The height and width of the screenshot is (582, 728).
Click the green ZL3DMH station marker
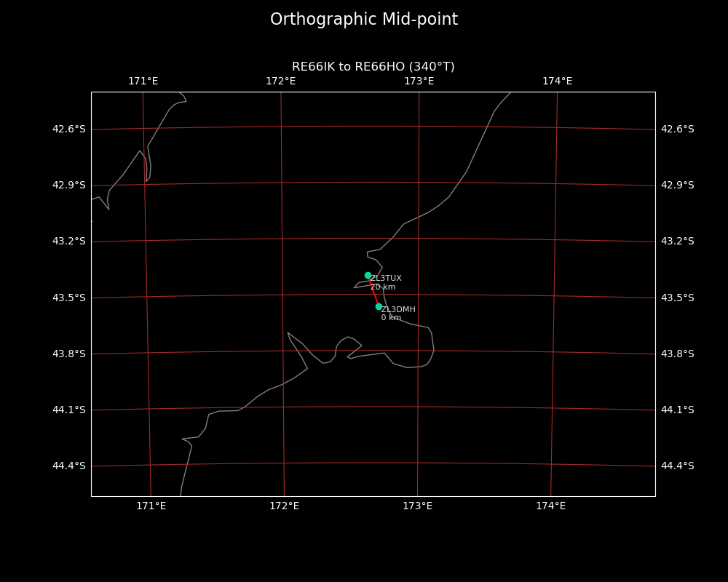(x=379, y=306)
